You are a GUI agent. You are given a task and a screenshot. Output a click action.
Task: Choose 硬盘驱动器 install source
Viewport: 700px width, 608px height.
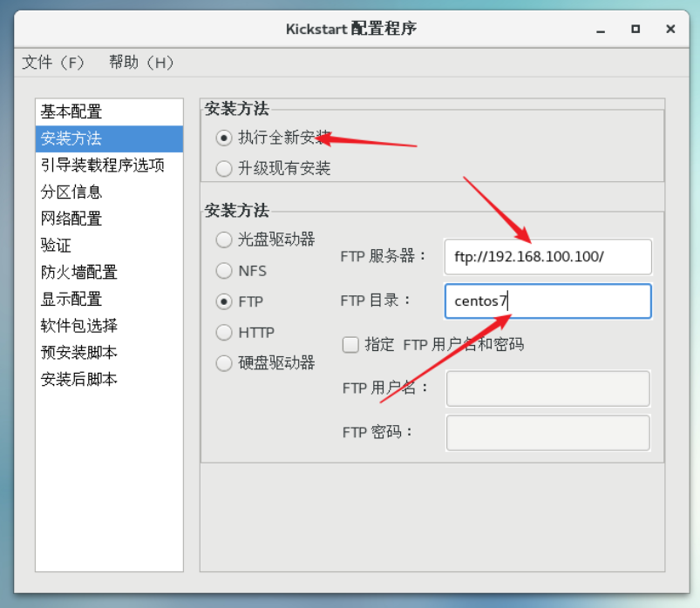pos(224,363)
